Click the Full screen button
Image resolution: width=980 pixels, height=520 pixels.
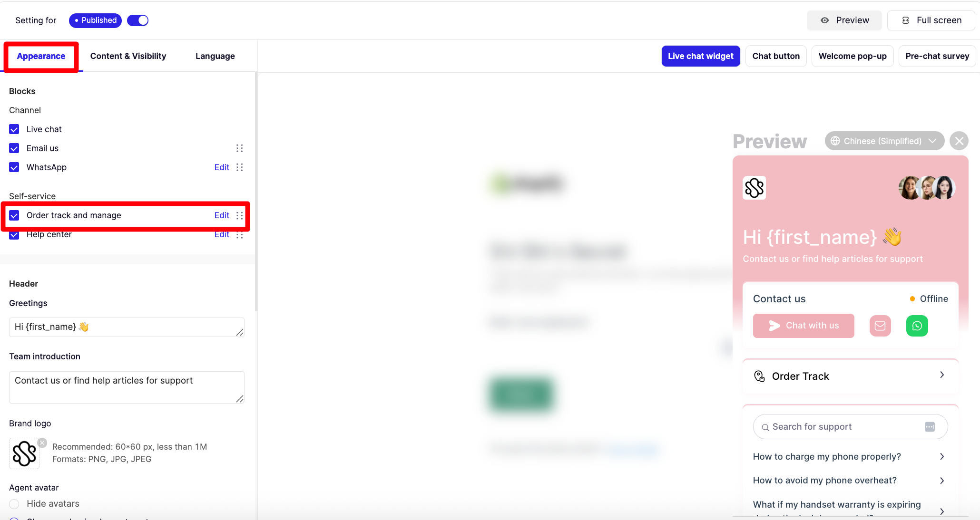[x=931, y=20]
